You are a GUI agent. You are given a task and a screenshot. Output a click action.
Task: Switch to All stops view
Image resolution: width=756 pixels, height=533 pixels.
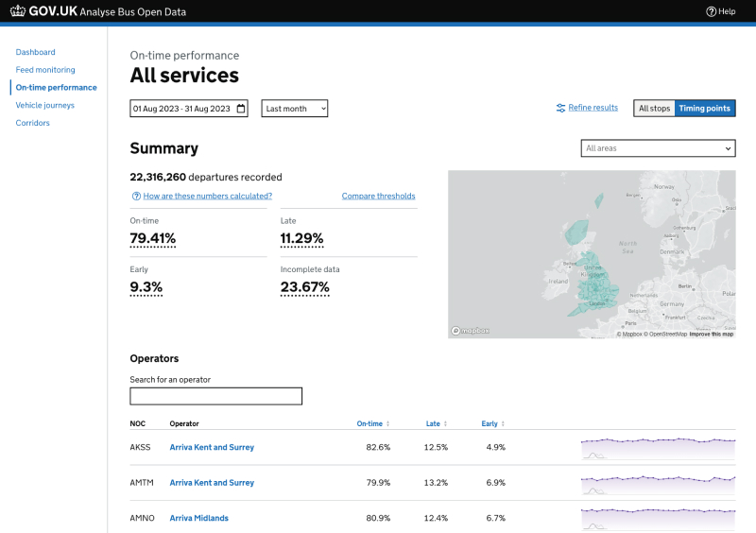coord(654,109)
